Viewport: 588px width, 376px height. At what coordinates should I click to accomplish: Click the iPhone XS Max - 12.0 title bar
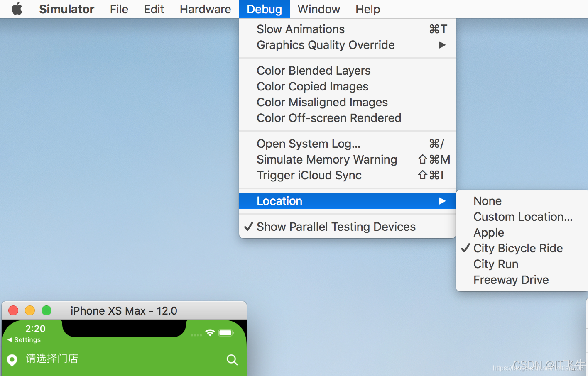124,310
